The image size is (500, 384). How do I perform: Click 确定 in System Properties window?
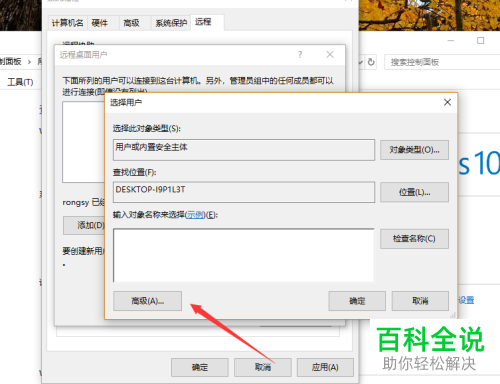click(x=200, y=367)
